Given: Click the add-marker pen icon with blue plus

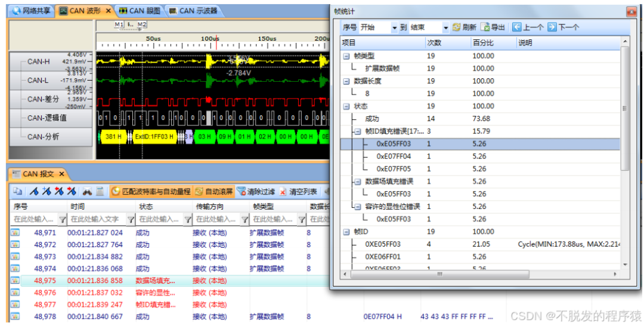Looking at the screenshot, I should click(x=46, y=192).
